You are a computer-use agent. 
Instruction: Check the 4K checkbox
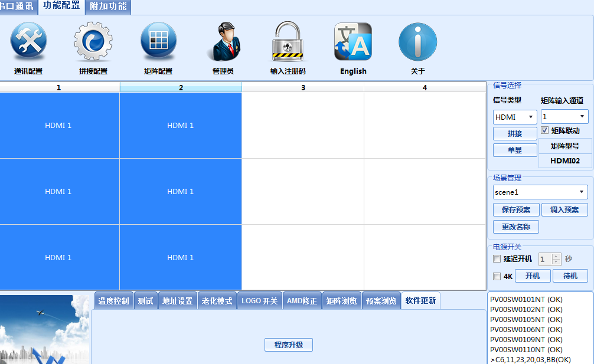(x=497, y=277)
